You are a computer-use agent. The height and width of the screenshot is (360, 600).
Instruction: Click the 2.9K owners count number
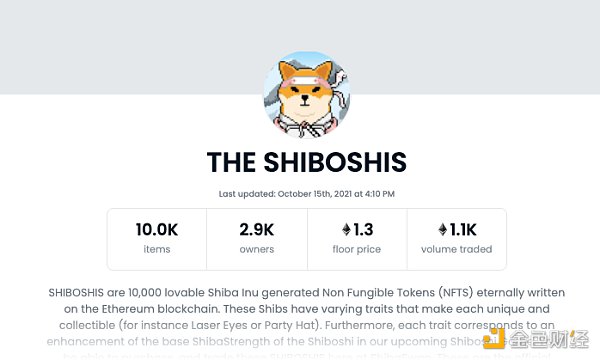coord(257,230)
